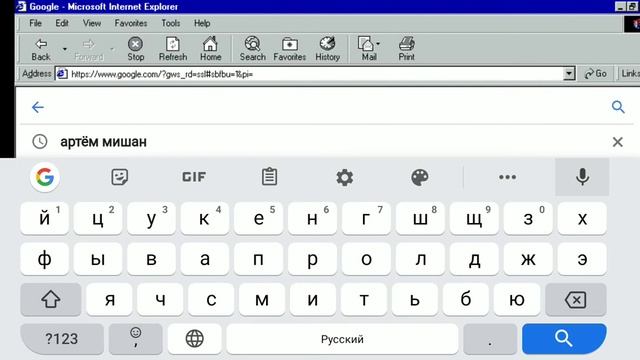Open the Edit menu

point(62,23)
